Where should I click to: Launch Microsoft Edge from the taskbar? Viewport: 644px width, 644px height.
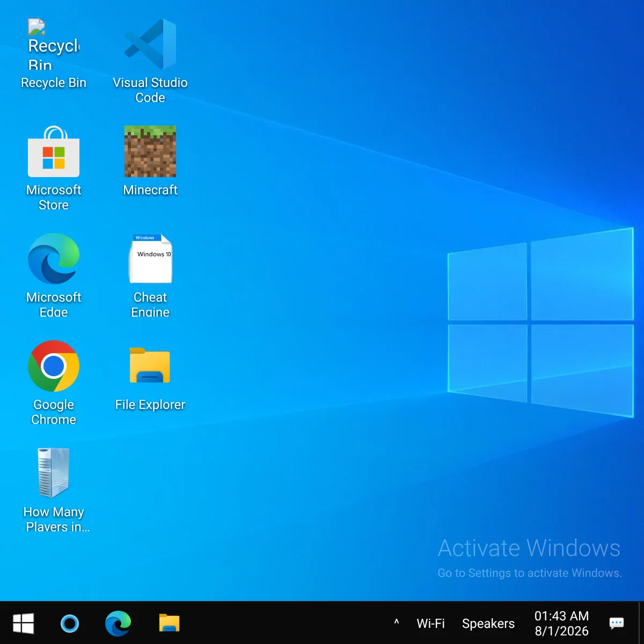pyautogui.click(x=118, y=623)
